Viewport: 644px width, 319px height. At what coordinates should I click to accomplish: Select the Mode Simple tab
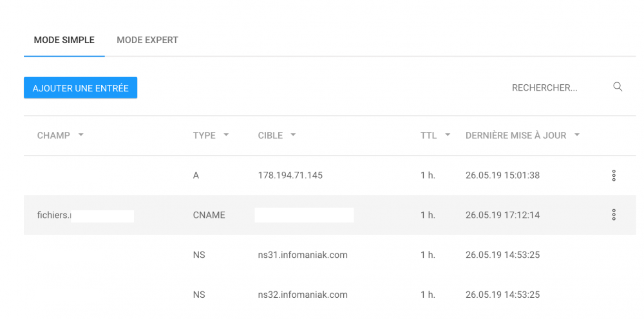(x=64, y=40)
